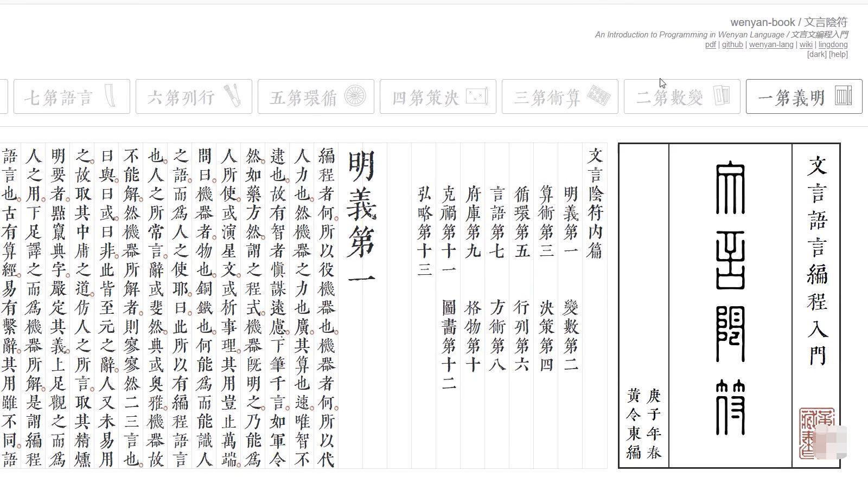Click contents entry 府庫第九
The height and width of the screenshot is (478, 868).
pyautogui.click(x=473, y=222)
